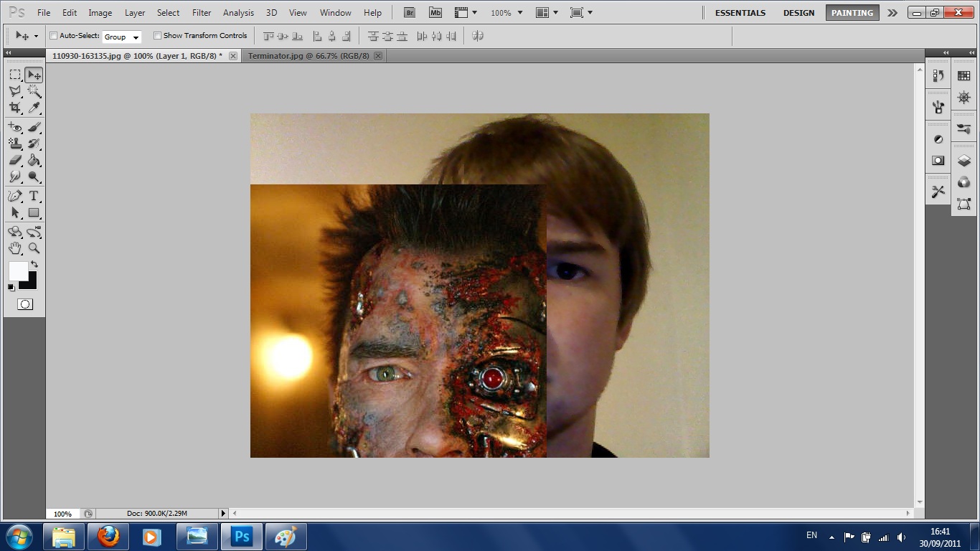
Task: Select the Pen tool
Action: [x=15, y=196]
